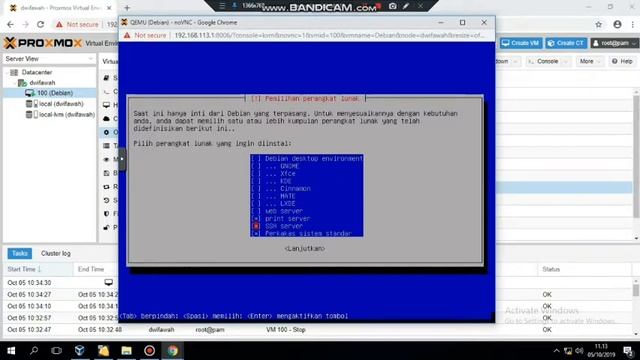
Task: Toggle print server checkbox in installer
Action: (x=256, y=218)
